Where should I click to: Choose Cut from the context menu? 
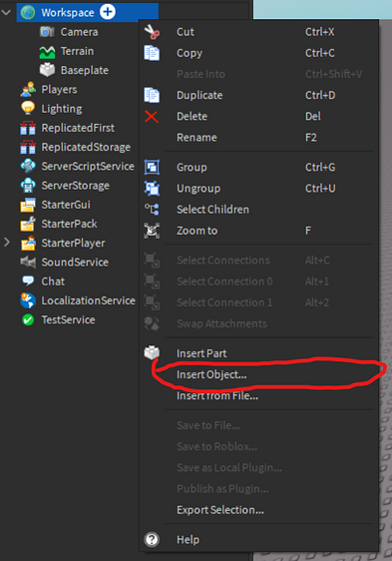(258, 32)
